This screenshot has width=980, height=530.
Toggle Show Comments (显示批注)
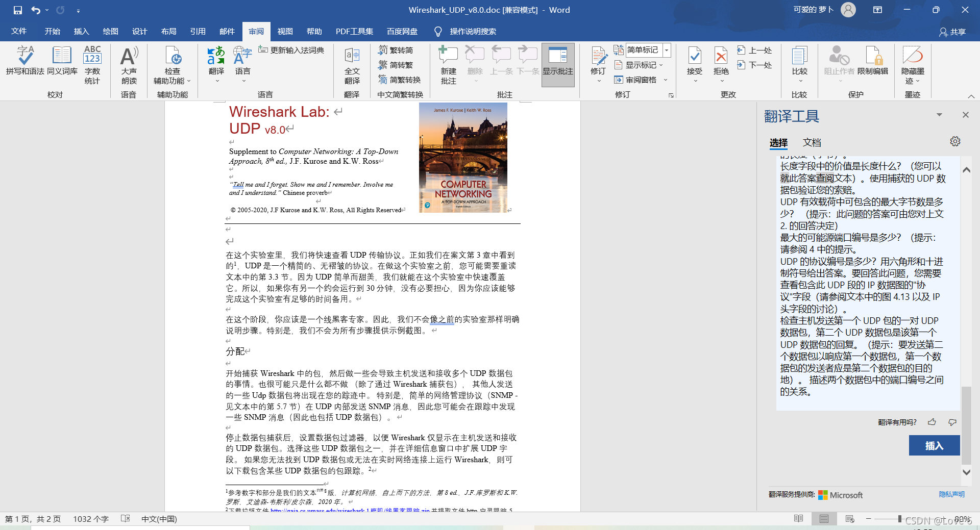coord(558,64)
